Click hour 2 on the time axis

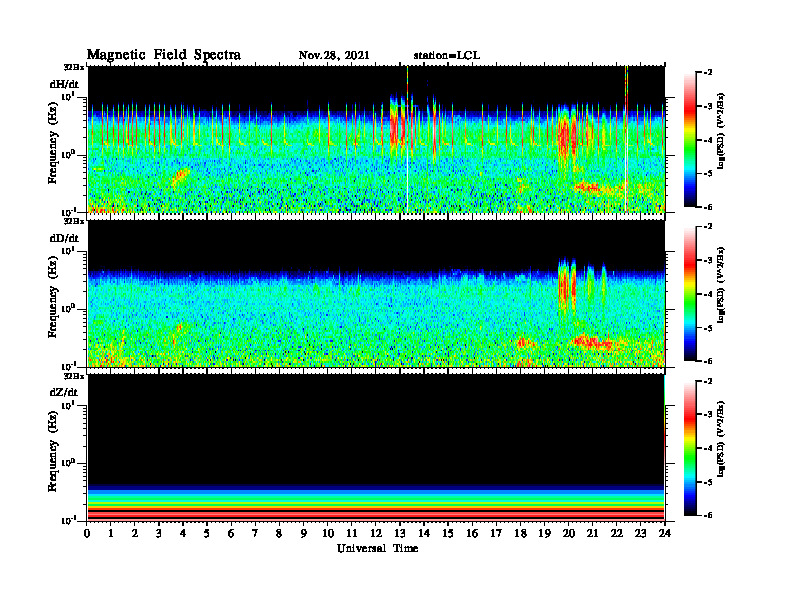coord(135,534)
